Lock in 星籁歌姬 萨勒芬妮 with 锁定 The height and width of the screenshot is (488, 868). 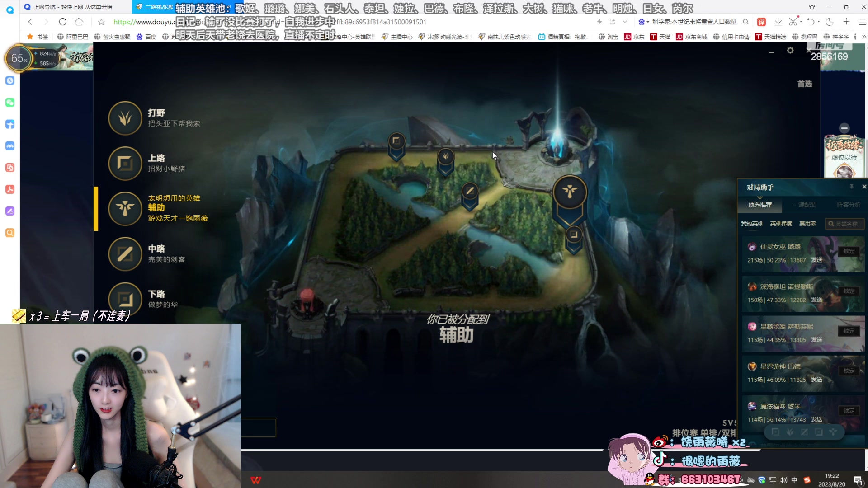pyautogui.click(x=849, y=331)
